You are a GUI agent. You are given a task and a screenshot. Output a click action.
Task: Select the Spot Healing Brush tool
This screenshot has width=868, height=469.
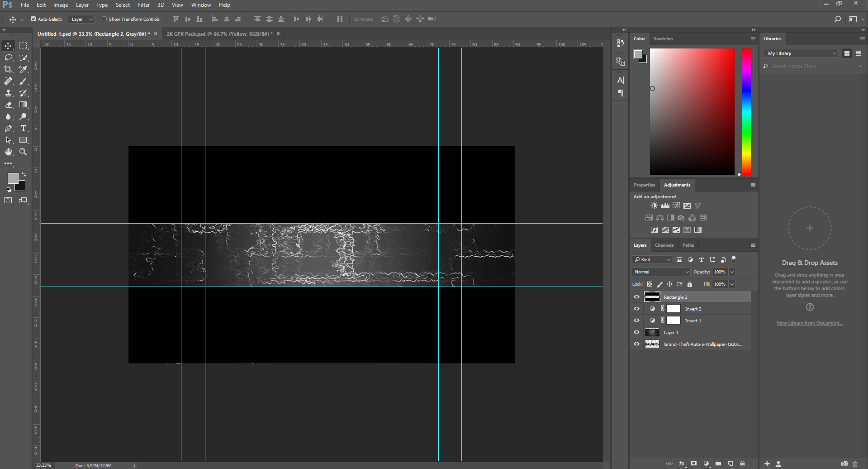click(x=8, y=81)
